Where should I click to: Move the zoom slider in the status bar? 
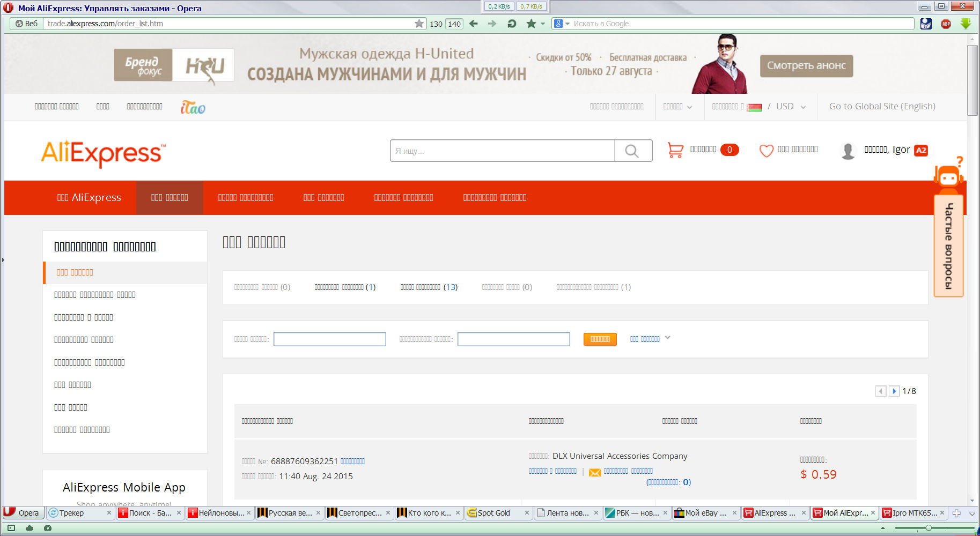929,528
